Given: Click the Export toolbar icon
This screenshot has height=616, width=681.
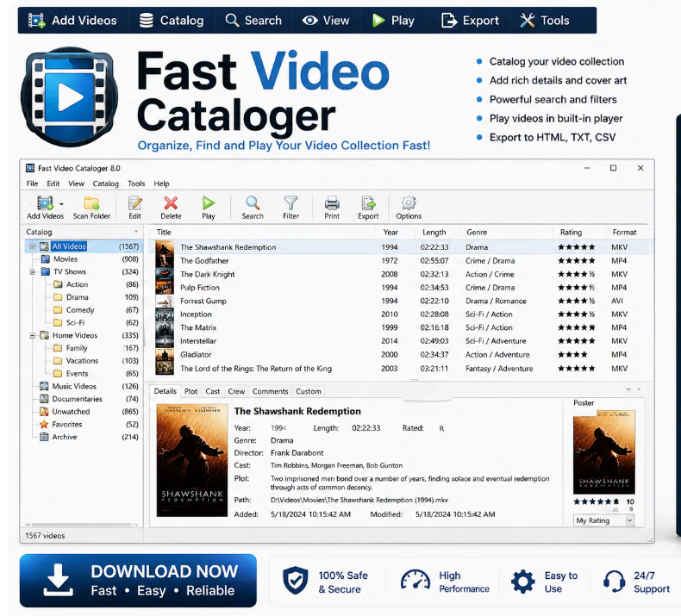Looking at the screenshot, I should [x=368, y=202].
